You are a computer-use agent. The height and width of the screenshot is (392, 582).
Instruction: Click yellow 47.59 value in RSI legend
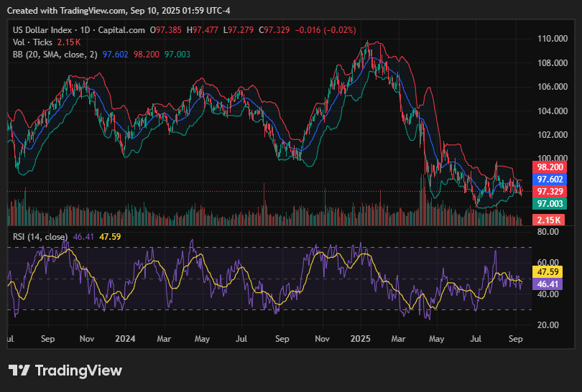110,237
